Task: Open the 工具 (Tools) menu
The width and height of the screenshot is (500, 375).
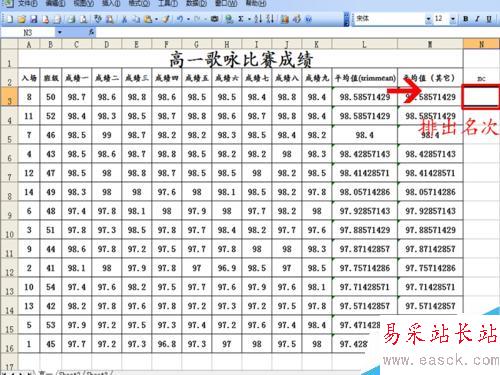Action: (x=167, y=3)
